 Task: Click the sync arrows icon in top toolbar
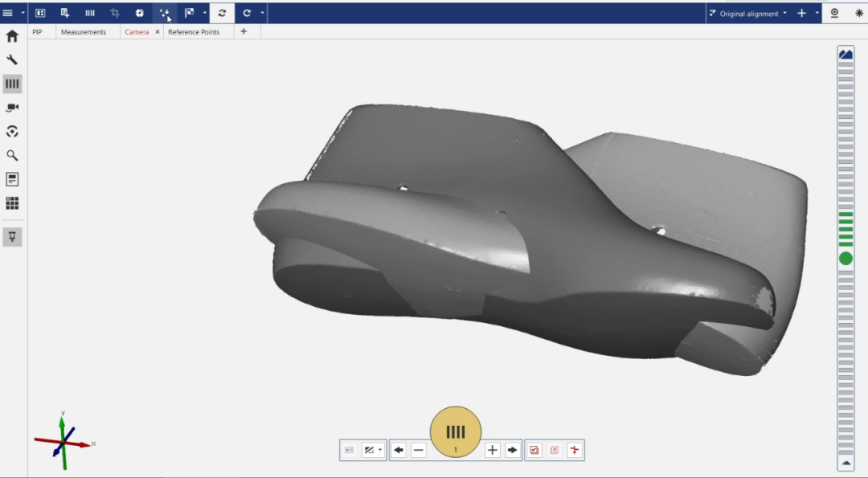coord(222,13)
